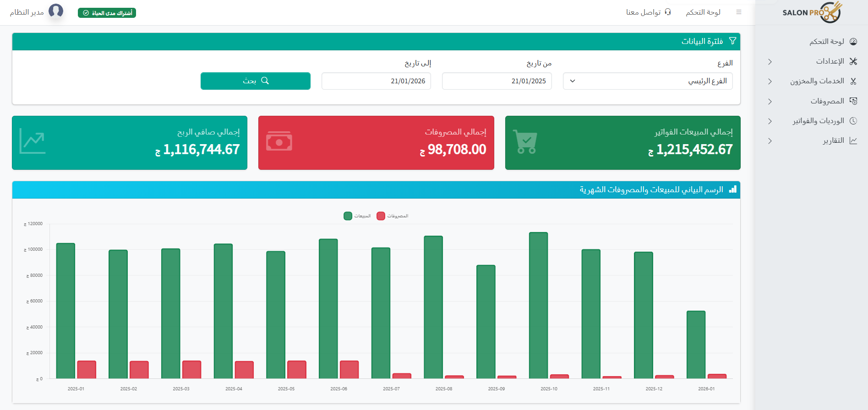Expand the المصروفات sidebar submenu chevron
The height and width of the screenshot is (410, 868).
[770, 102]
